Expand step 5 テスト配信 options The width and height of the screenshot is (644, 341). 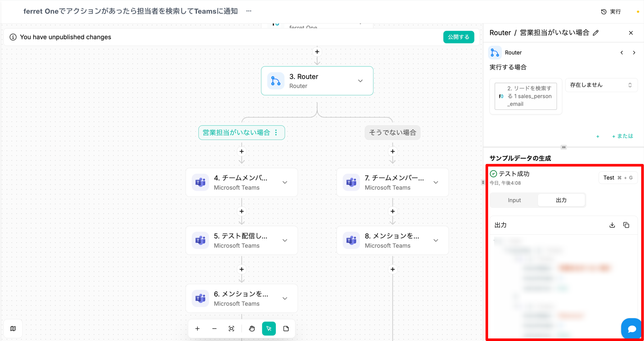(285, 240)
